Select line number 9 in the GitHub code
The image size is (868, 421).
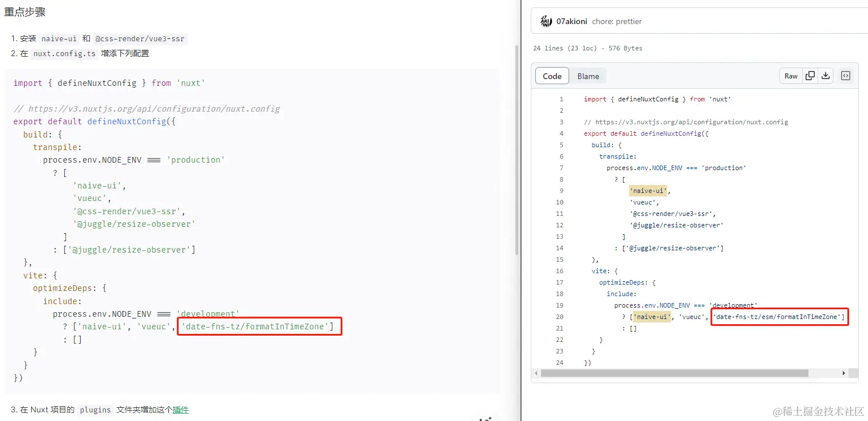(x=561, y=191)
